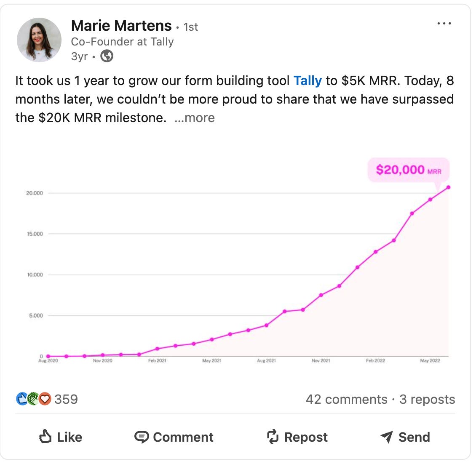Viewport: 476px width, 464px height.
Task: Click the last data point on chart
Action: [448, 187]
